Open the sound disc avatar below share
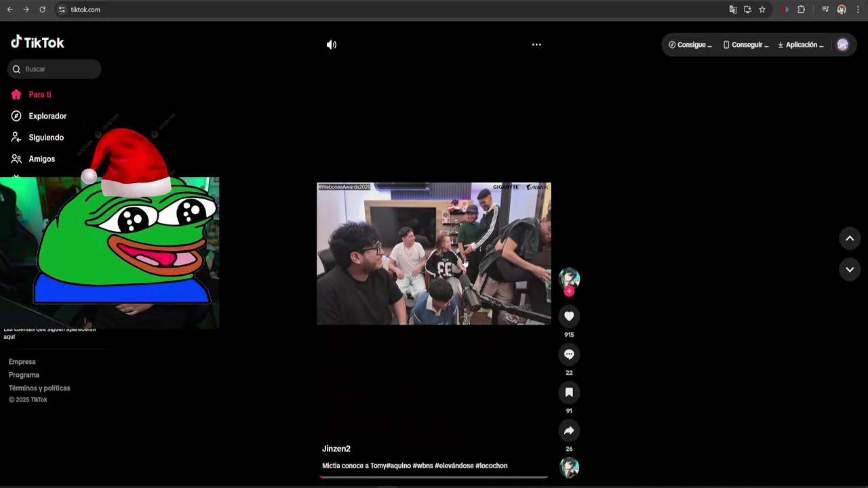 tap(569, 468)
